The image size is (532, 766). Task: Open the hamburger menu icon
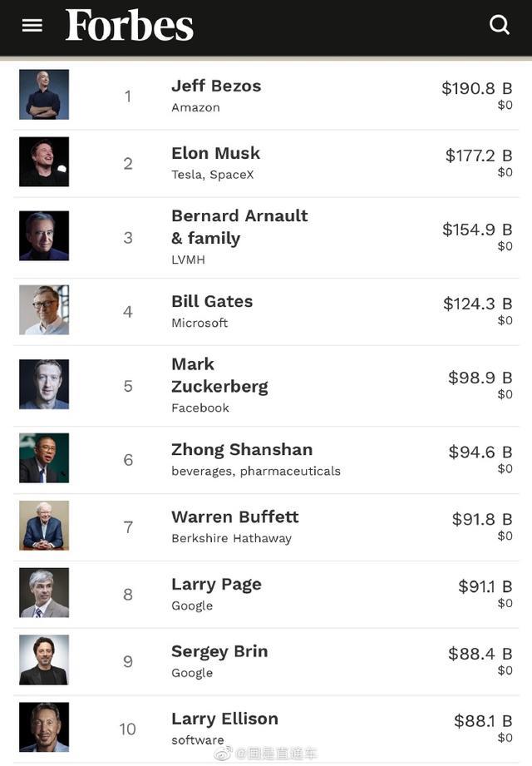pyautogui.click(x=32, y=26)
